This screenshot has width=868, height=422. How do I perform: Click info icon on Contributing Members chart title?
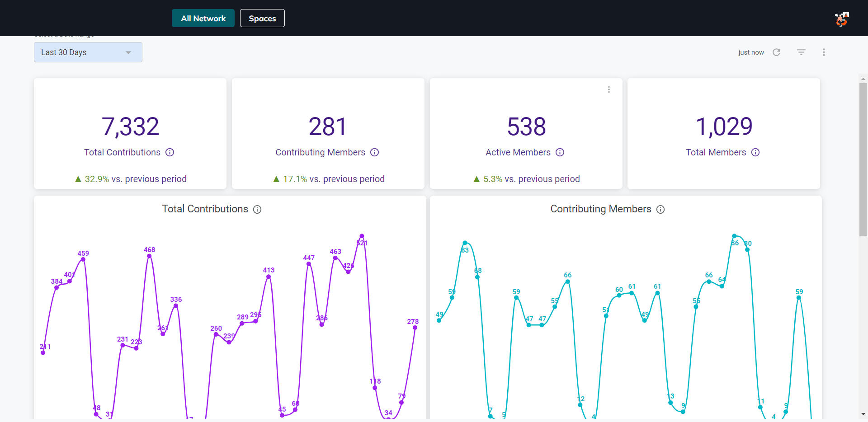(x=660, y=210)
